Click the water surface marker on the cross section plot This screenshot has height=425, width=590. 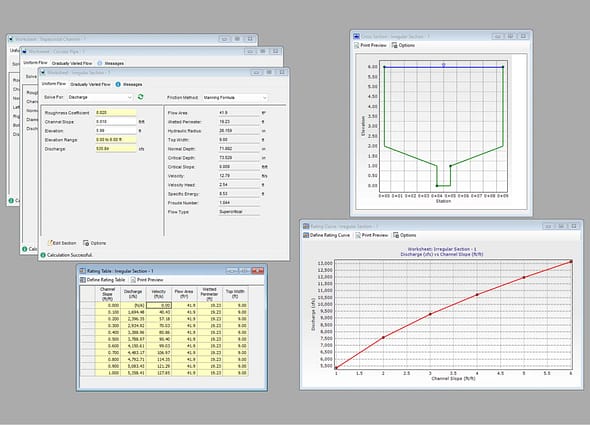444,65
